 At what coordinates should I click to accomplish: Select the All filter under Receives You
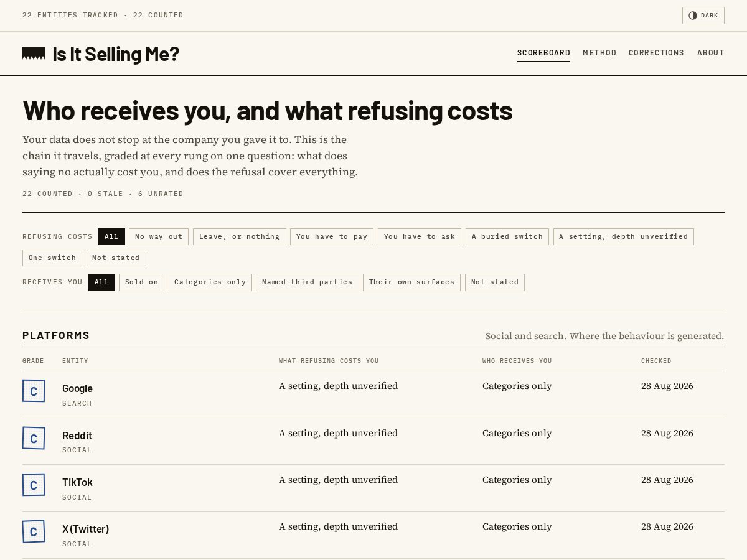click(101, 282)
